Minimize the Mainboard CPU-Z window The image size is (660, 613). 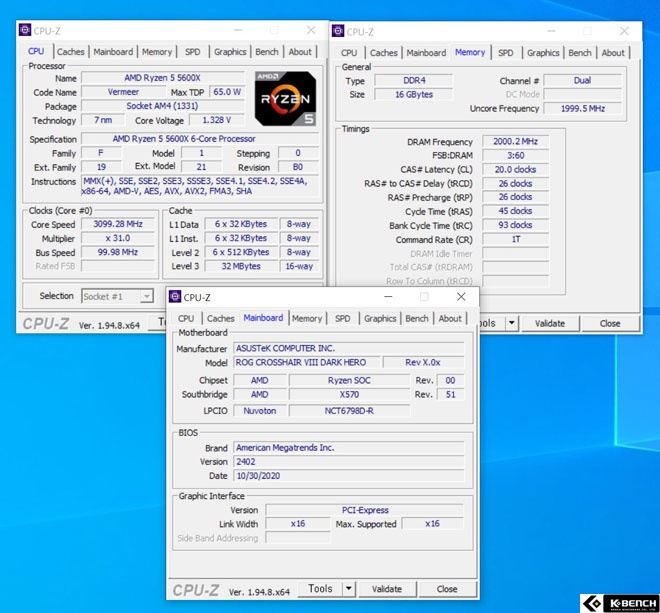(388, 297)
